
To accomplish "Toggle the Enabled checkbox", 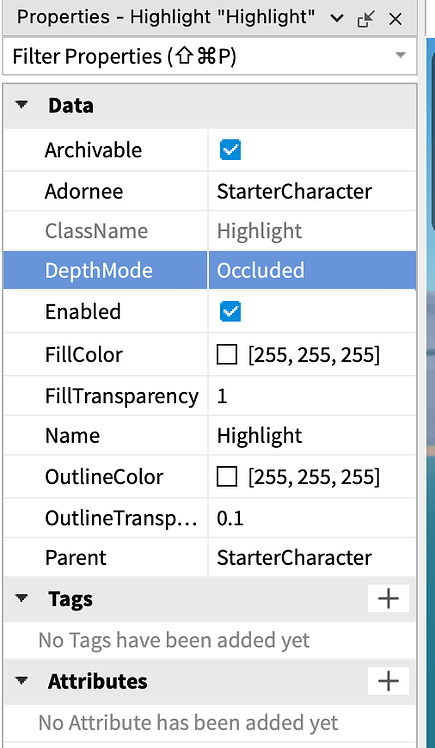I will (230, 312).
